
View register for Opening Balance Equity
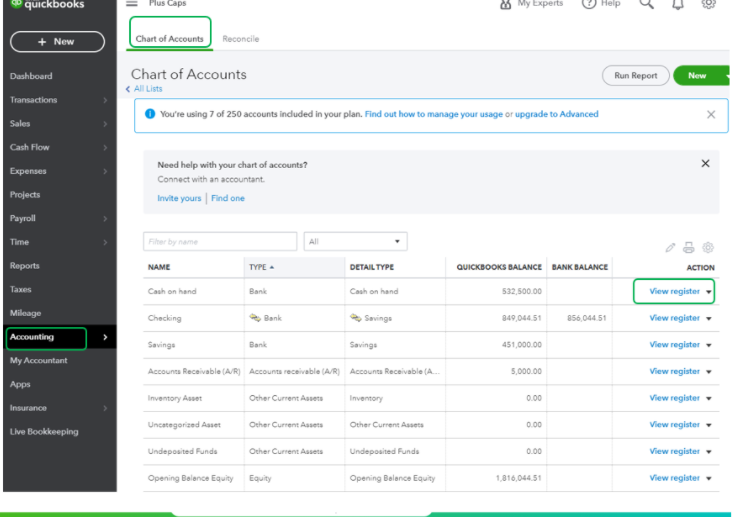pyautogui.click(x=674, y=478)
